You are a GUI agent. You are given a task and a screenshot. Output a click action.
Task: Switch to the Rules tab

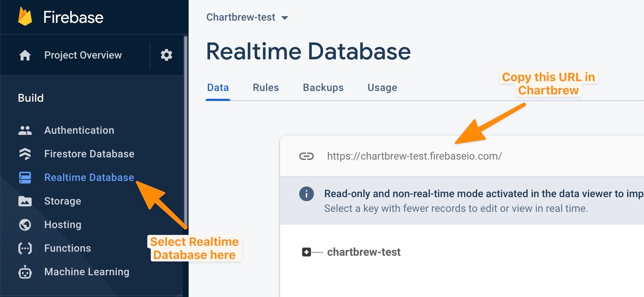[266, 88]
